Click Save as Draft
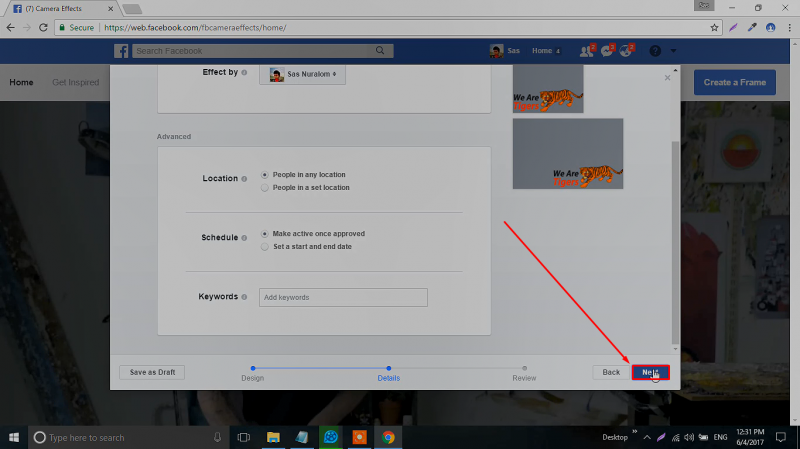Viewport: 800px width, 449px height. point(152,372)
